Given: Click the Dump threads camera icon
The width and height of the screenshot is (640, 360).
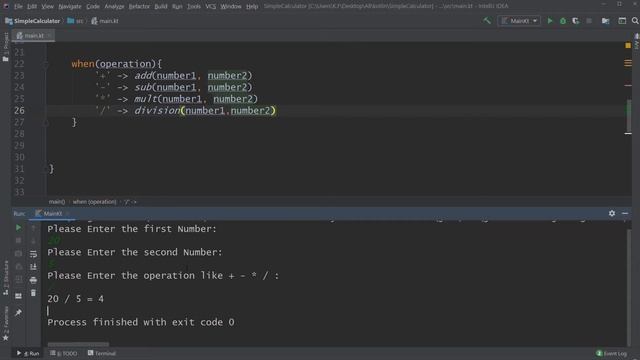Looking at the screenshot, I should click(x=18, y=253).
